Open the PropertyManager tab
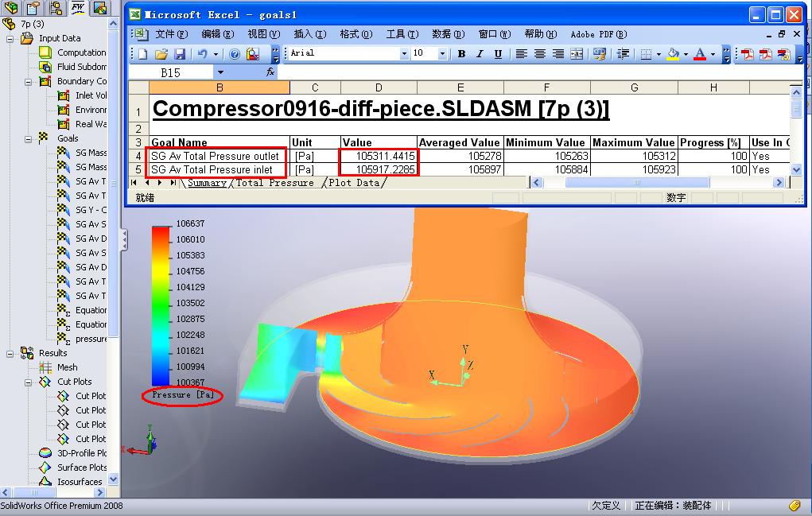Screen dimensions: 812x516 click(33, 7)
